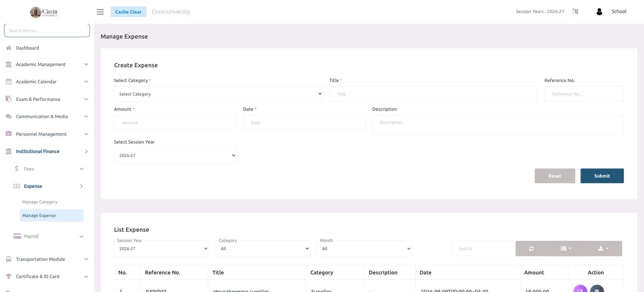The height and width of the screenshot is (292, 644).
Task: Expand Academic Calendar chevron
Action: (86, 82)
